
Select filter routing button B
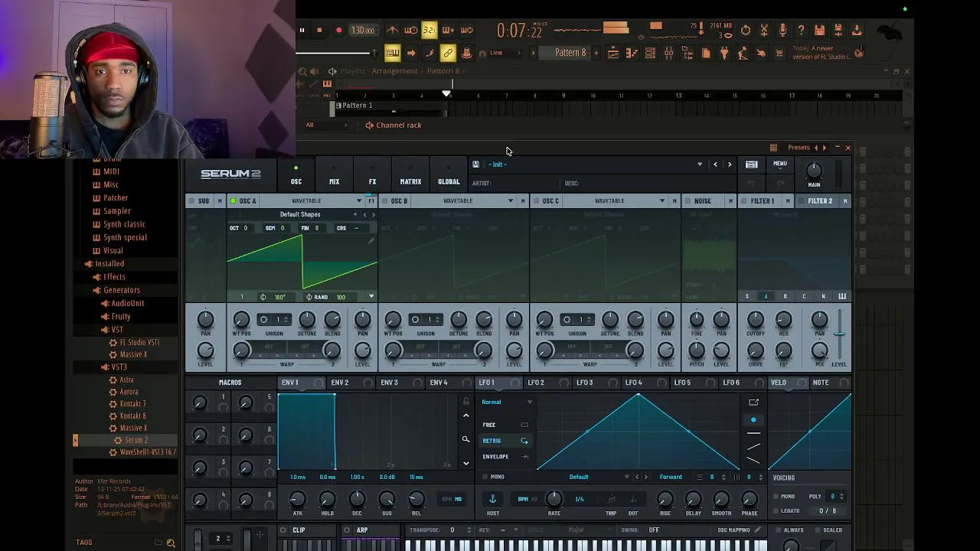tap(785, 297)
